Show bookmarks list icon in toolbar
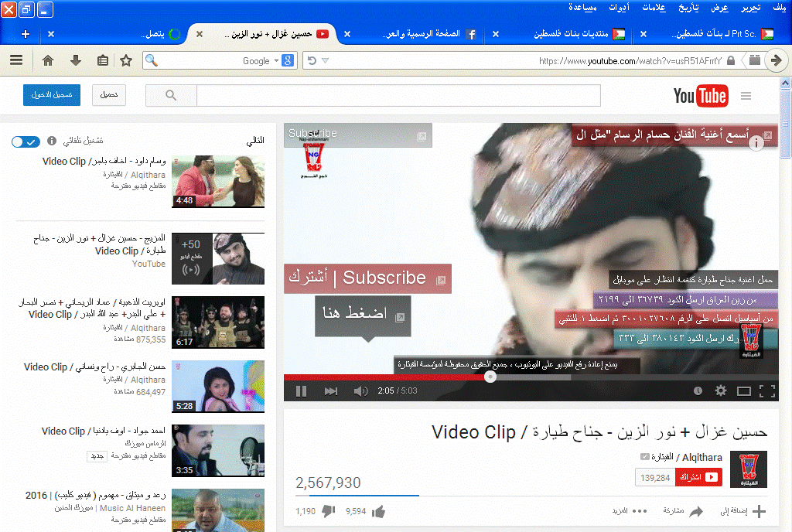Image resolution: width=792 pixels, height=532 pixels. pos(103,60)
